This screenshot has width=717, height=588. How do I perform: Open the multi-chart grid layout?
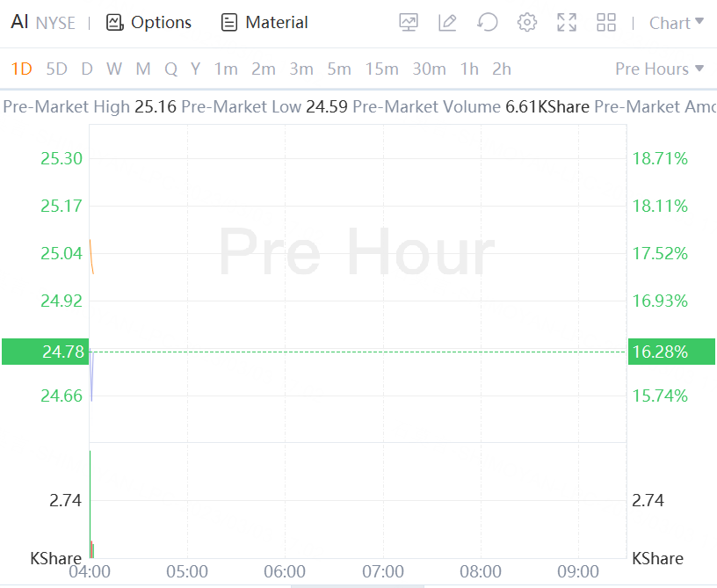(x=606, y=23)
